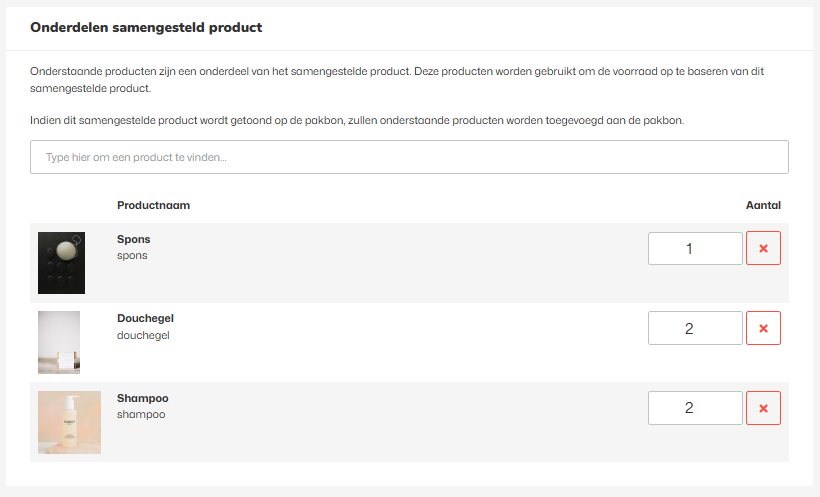This screenshot has width=820, height=497.
Task: Focus the product search field
Action: [x=409, y=157]
